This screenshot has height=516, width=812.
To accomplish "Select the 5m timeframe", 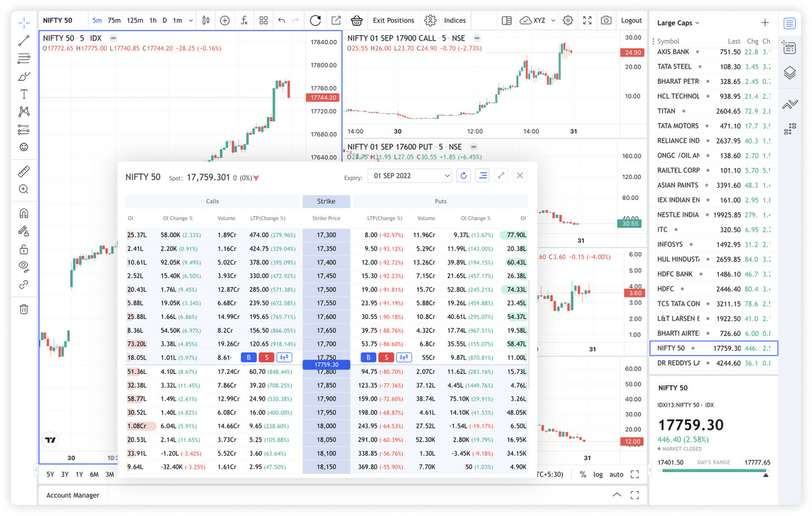I will (x=97, y=20).
